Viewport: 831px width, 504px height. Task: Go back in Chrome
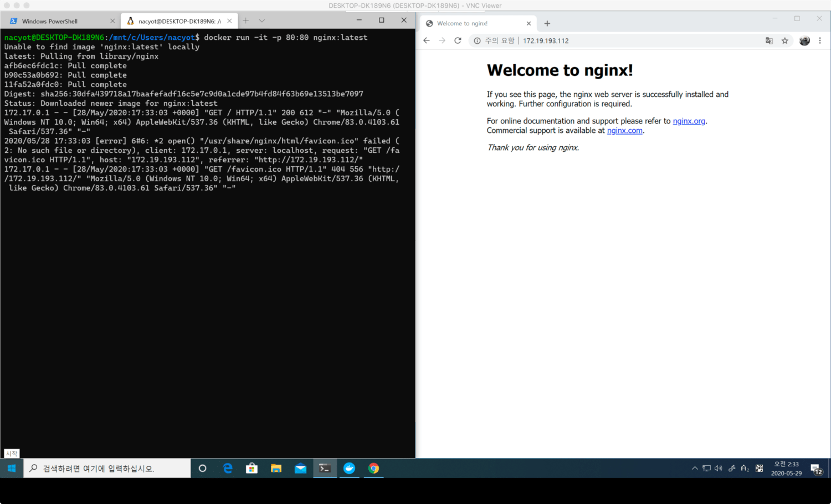click(427, 40)
